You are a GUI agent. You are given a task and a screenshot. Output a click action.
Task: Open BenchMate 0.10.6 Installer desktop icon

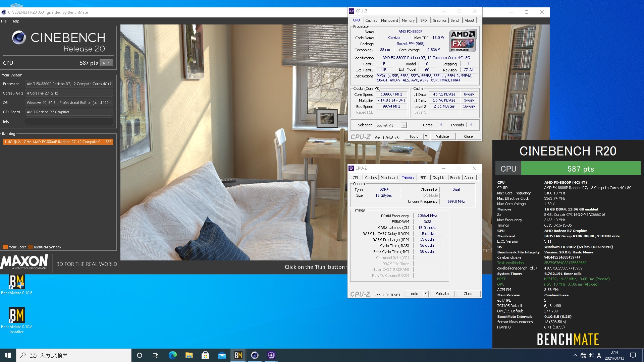[16, 320]
